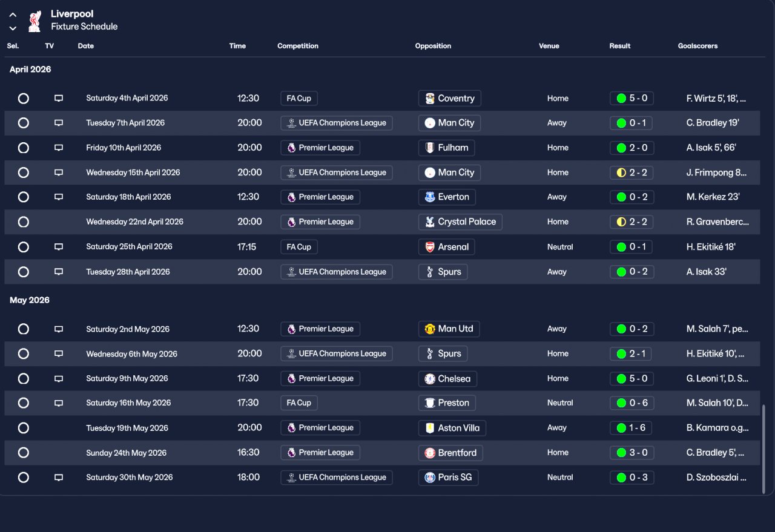Image resolution: width=775 pixels, height=532 pixels.
Task: Select the Arsenal fixture radio button
Action: pyautogui.click(x=23, y=247)
